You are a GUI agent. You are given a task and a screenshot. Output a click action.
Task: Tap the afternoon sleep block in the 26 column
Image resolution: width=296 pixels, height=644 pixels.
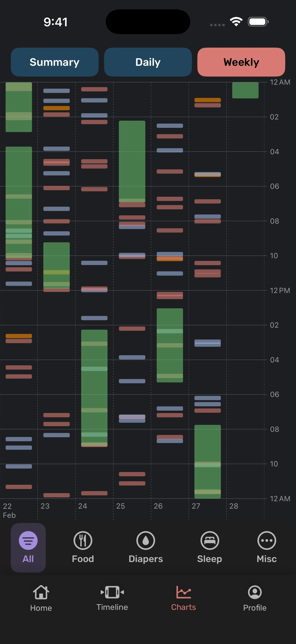tap(170, 345)
